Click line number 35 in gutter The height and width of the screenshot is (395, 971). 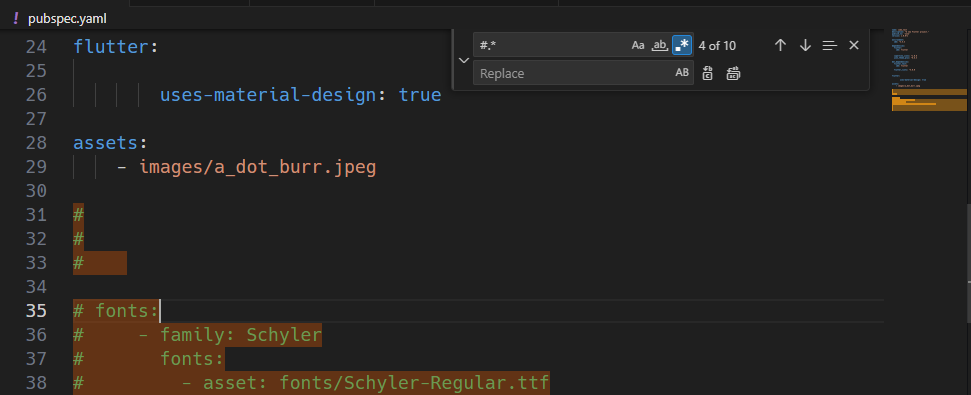click(36, 311)
